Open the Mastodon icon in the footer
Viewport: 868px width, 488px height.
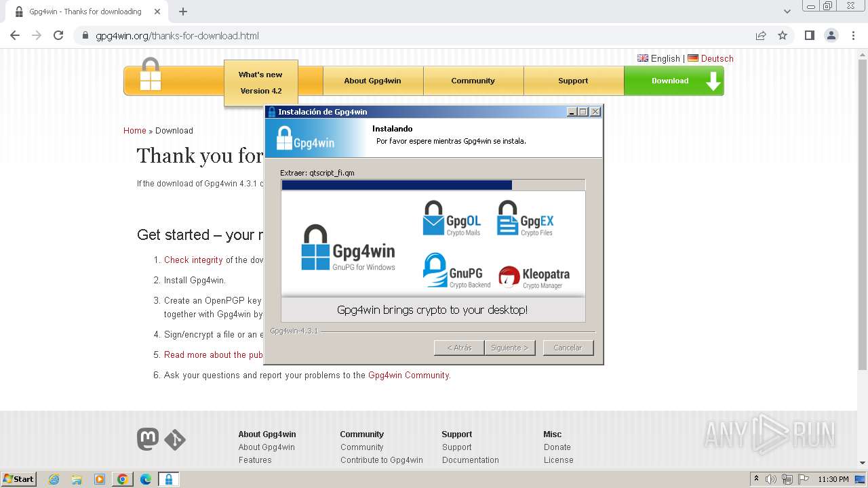148,439
